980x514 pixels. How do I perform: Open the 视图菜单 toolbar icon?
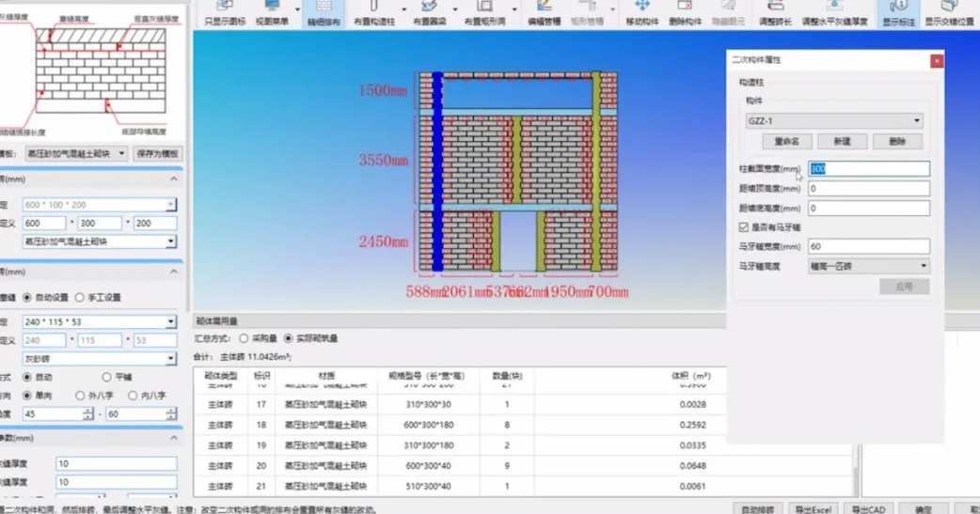coord(272,13)
